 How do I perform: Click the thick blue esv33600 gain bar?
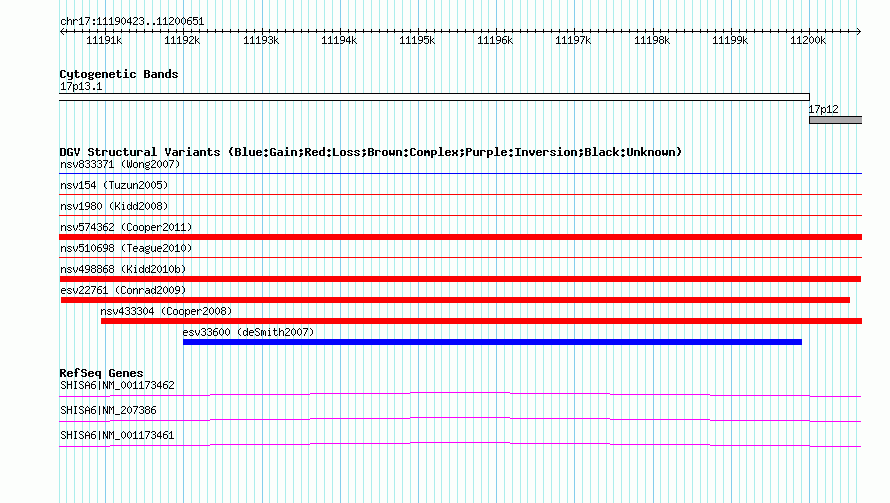coord(492,342)
